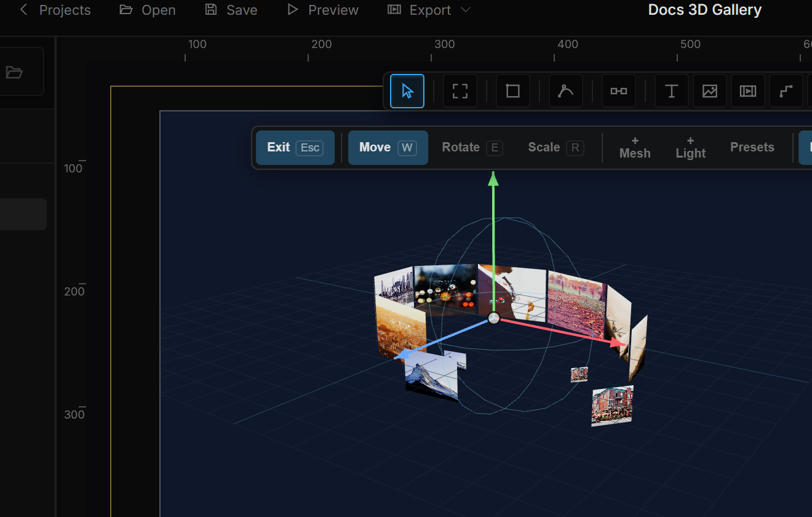The height and width of the screenshot is (517, 812).
Task: Click the blue axis arrow tip
Action: (402, 354)
